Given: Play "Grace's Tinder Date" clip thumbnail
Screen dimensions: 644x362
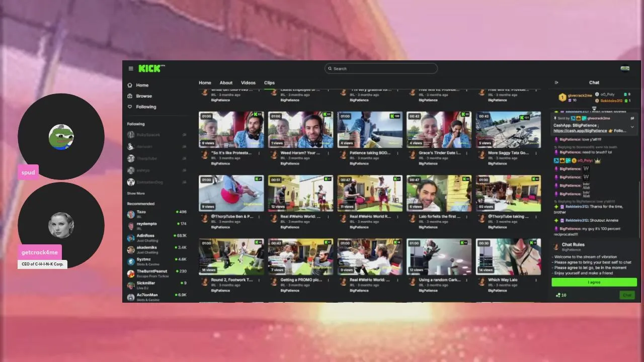Looking at the screenshot, I should [439, 130].
